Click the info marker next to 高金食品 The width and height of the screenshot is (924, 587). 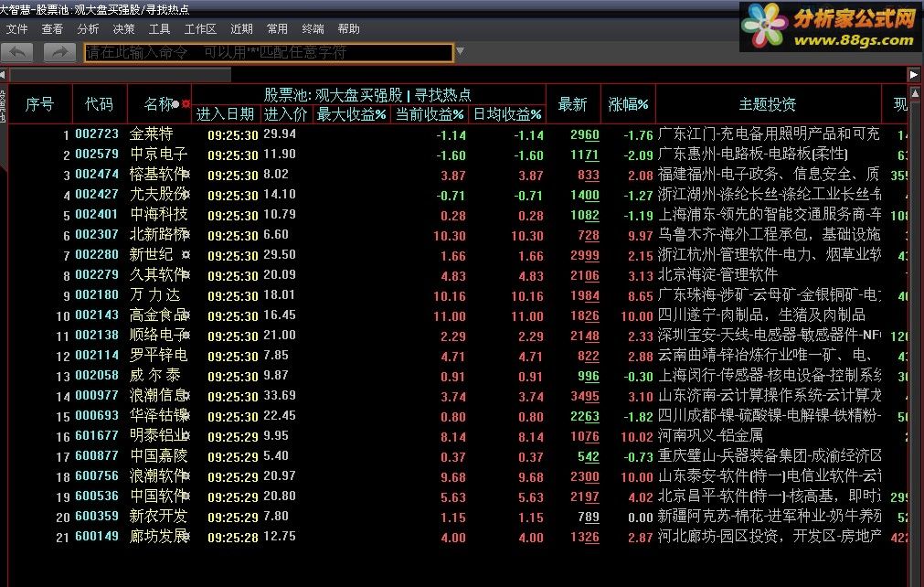click(186, 315)
